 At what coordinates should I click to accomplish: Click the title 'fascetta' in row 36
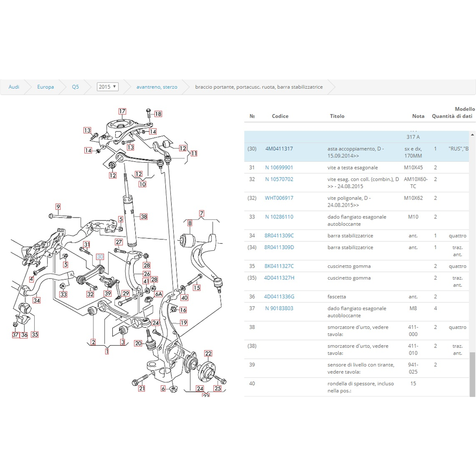[x=337, y=297]
